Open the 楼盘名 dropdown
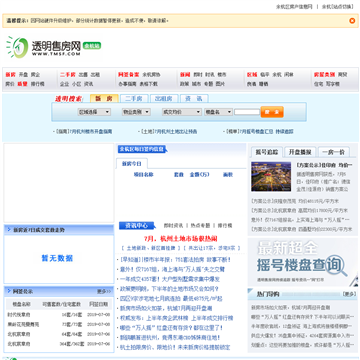 click(x=218, y=112)
